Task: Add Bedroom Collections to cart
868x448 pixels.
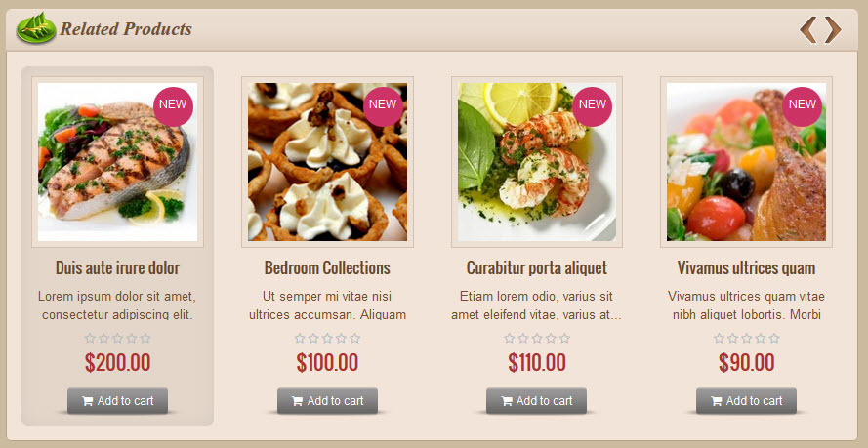Action: click(327, 401)
